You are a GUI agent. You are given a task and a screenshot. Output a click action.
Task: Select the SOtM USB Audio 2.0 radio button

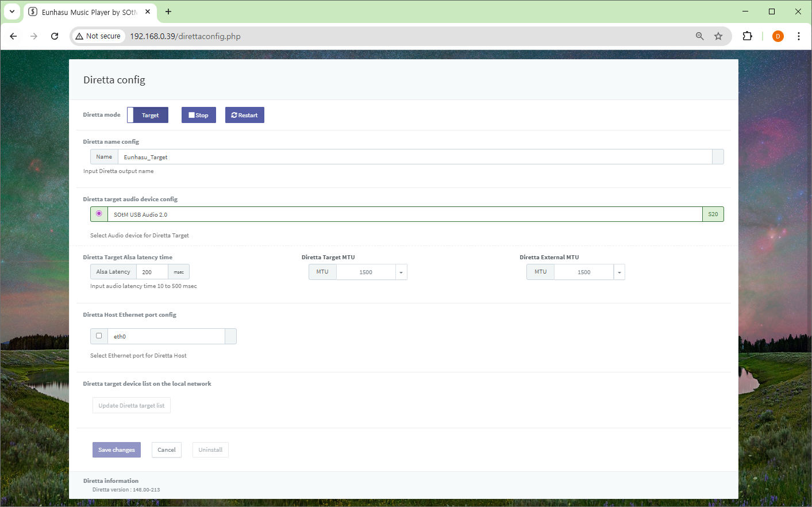tap(99, 214)
